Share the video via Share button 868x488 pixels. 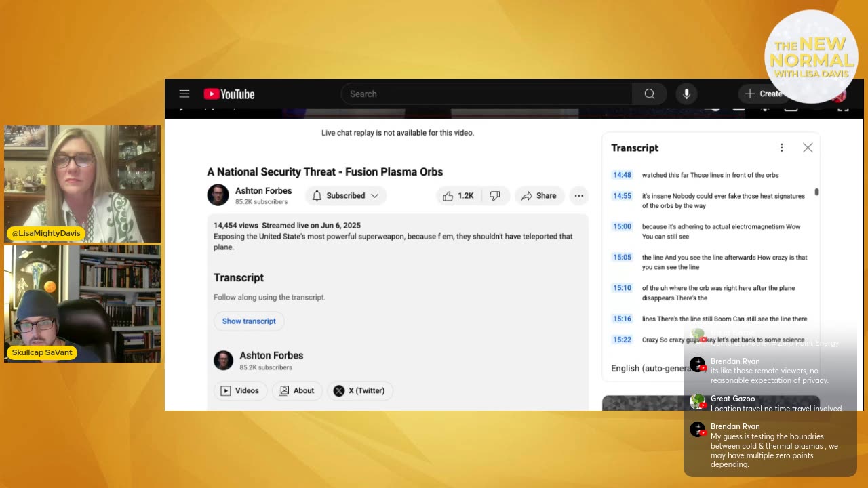(539, 196)
